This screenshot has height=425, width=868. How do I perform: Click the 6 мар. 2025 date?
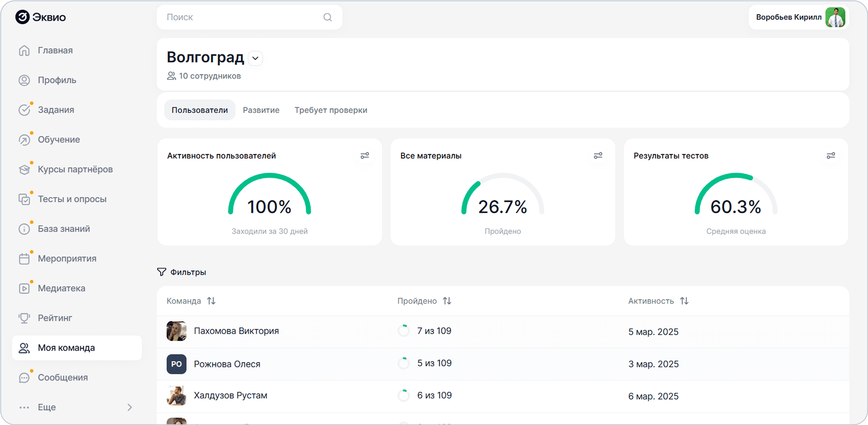pos(653,396)
